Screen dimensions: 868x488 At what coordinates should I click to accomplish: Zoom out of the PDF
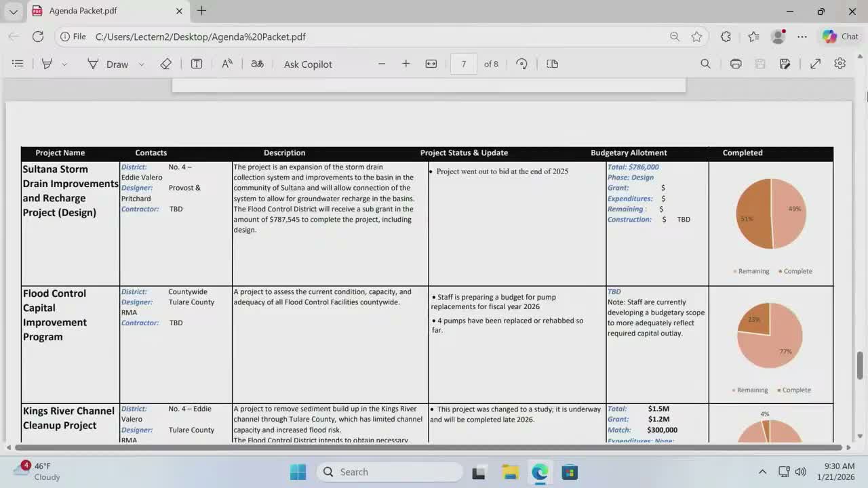tap(382, 64)
